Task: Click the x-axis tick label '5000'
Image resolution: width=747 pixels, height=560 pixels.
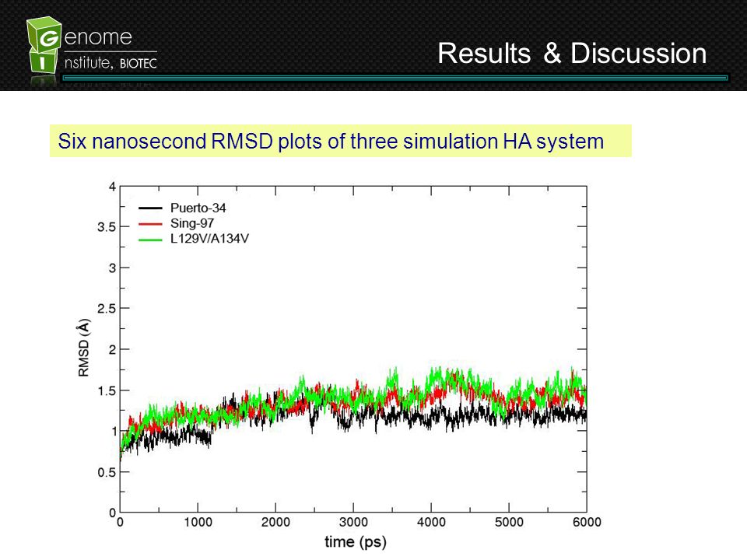Action: click(509, 523)
